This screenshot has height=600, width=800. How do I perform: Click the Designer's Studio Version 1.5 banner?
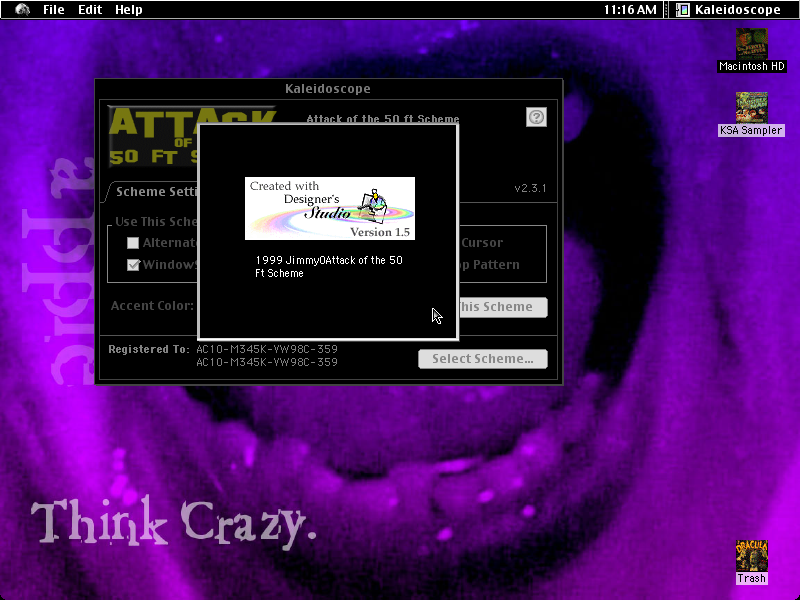[330, 208]
